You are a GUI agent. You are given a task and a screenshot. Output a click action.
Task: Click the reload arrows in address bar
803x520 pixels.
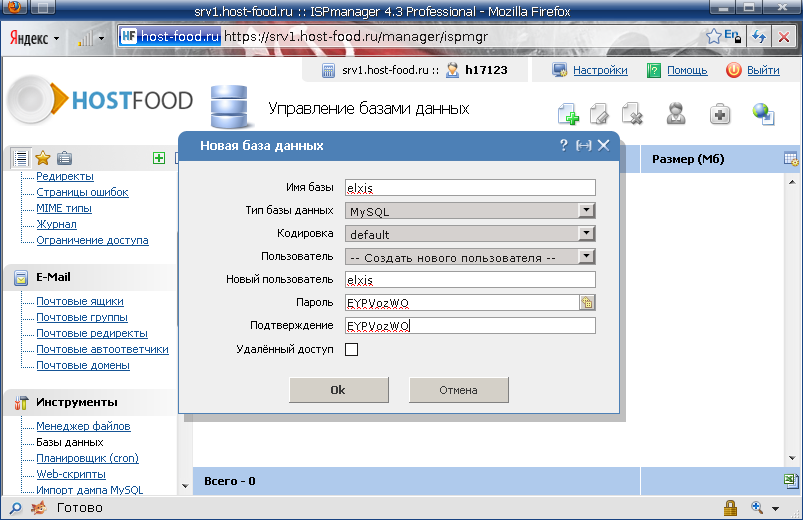click(x=759, y=37)
